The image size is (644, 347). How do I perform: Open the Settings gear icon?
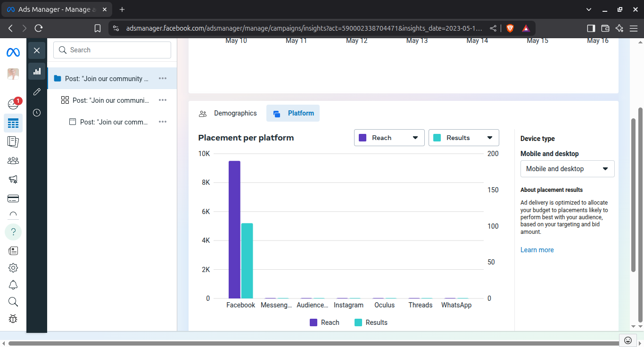tap(13, 268)
